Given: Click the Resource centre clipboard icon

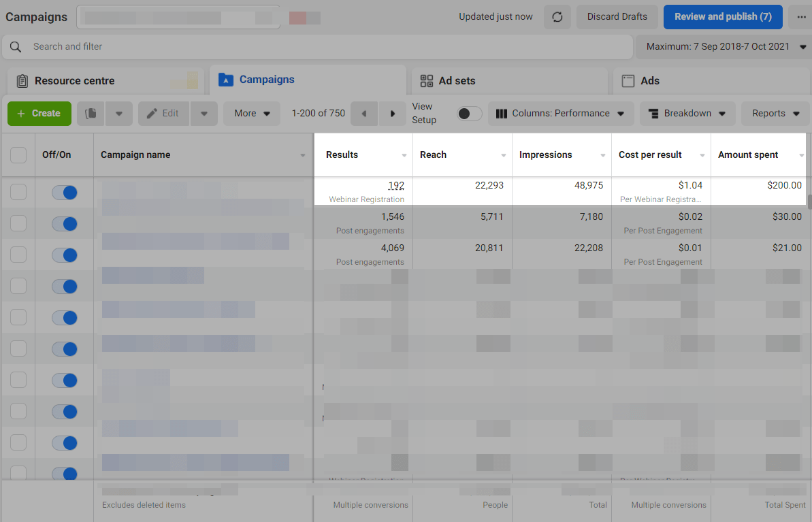Looking at the screenshot, I should [x=22, y=81].
